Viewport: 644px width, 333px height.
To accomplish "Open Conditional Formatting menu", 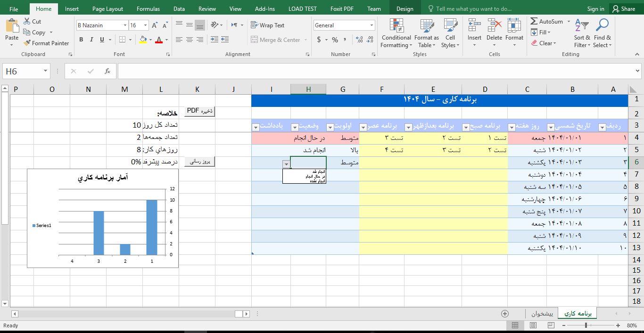I will tap(396, 33).
